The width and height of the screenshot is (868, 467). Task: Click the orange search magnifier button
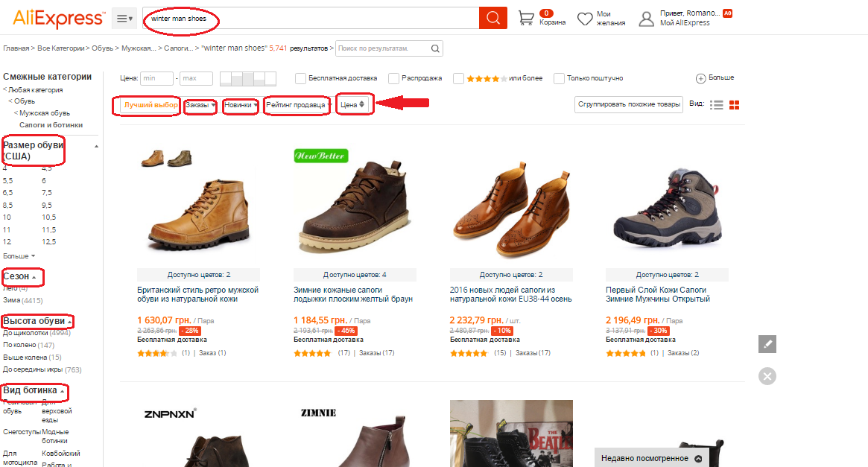(x=492, y=19)
